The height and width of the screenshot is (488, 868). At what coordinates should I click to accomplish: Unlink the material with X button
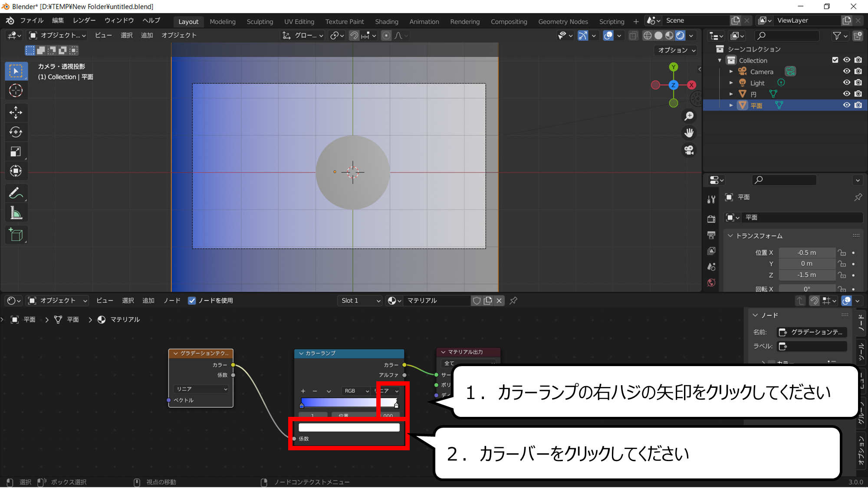coord(499,301)
